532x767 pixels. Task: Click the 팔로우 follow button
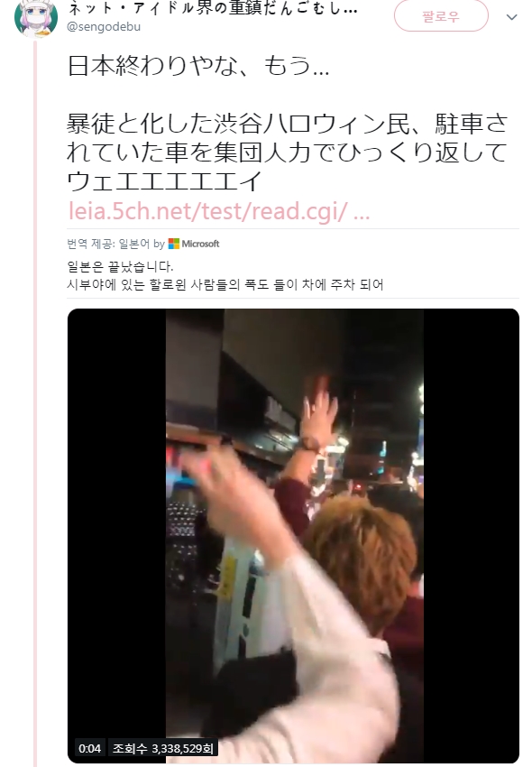pos(441,16)
